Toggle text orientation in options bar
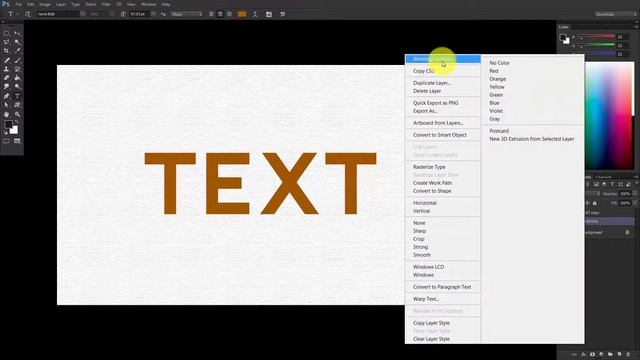This screenshot has height=360, width=640. point(28,14)
